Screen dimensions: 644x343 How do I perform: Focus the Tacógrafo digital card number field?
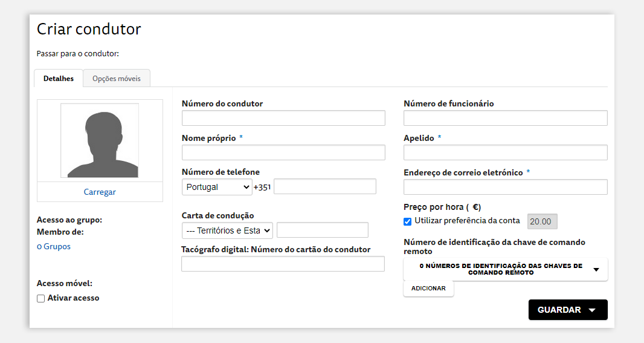pyautogui.click(x=283, y=264)
